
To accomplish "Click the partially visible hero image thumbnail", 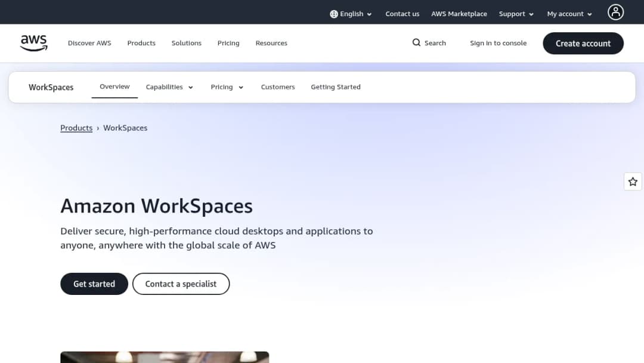I will click(x=165, y=357).
